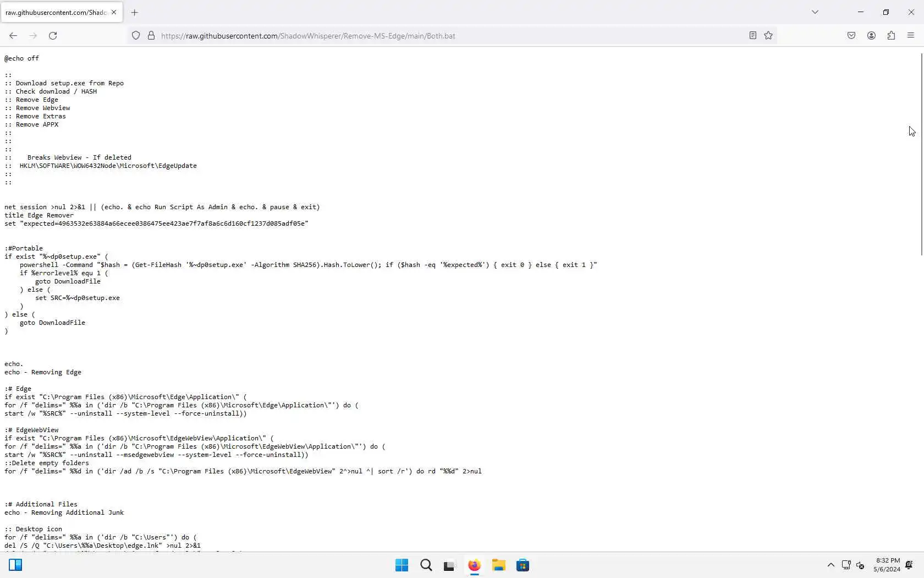Click the 'net session >nul' line
The height and width of the screenshot is (578, 924).
click(x=162, y=207)
